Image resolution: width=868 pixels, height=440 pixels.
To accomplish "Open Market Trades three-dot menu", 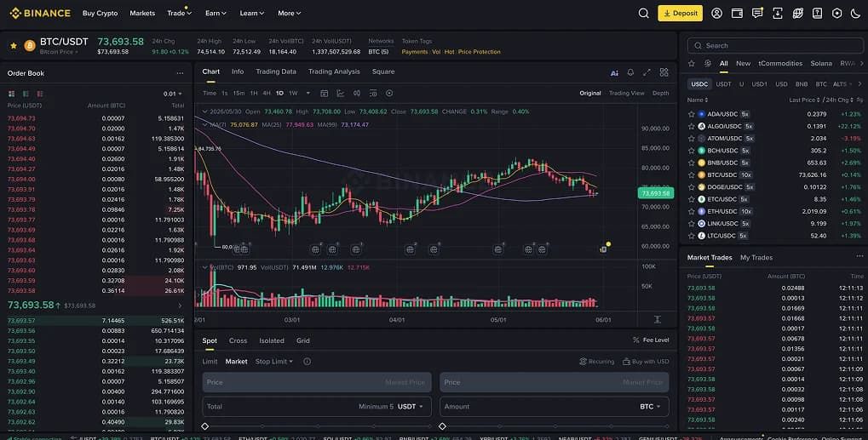I will (x=859, y=256).
